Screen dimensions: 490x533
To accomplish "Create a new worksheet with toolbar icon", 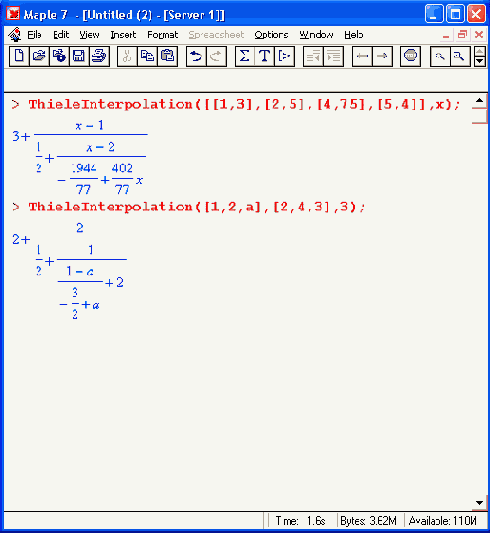I will click(19, 56).
